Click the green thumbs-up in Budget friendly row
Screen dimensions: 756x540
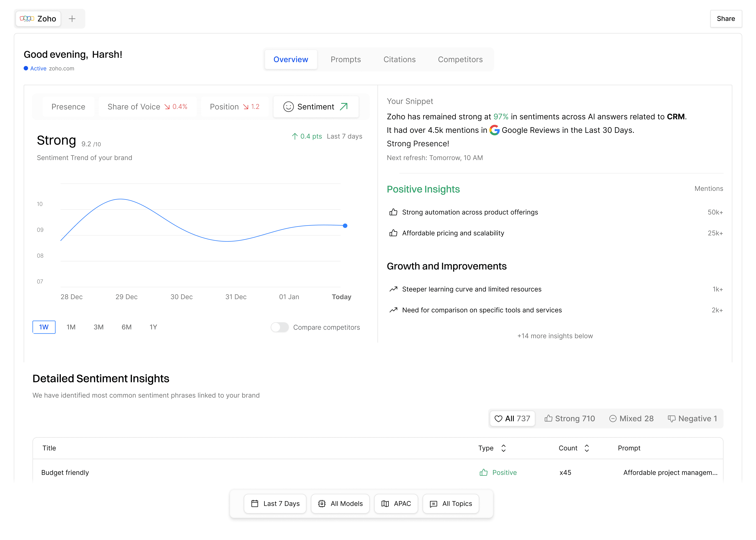coord(484,472)
